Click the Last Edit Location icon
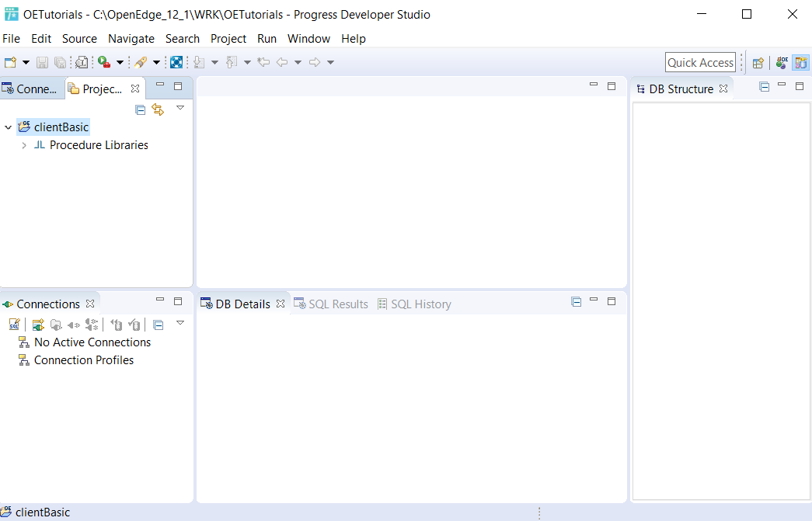This screenshot has width=812, height=521. click(x=263, y=63)
